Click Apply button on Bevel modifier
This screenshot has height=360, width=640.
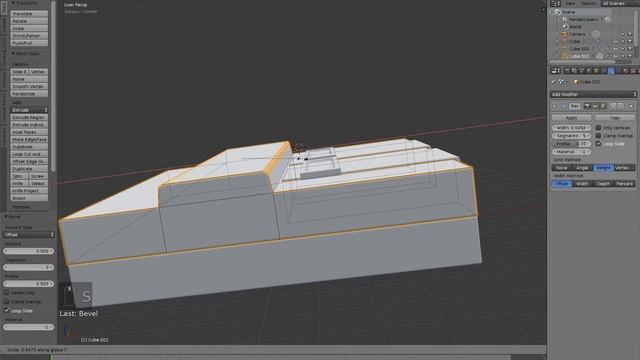[571, 118]
